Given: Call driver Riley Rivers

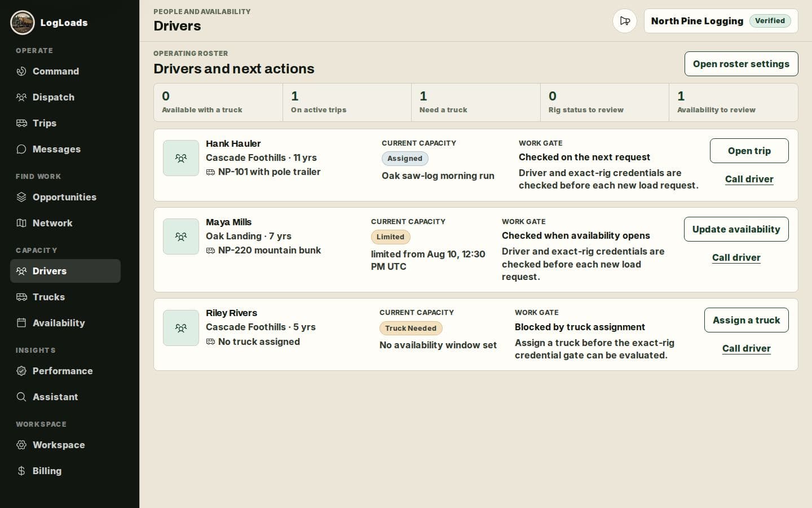Looking at the screenshot, I should pos(746,348).
